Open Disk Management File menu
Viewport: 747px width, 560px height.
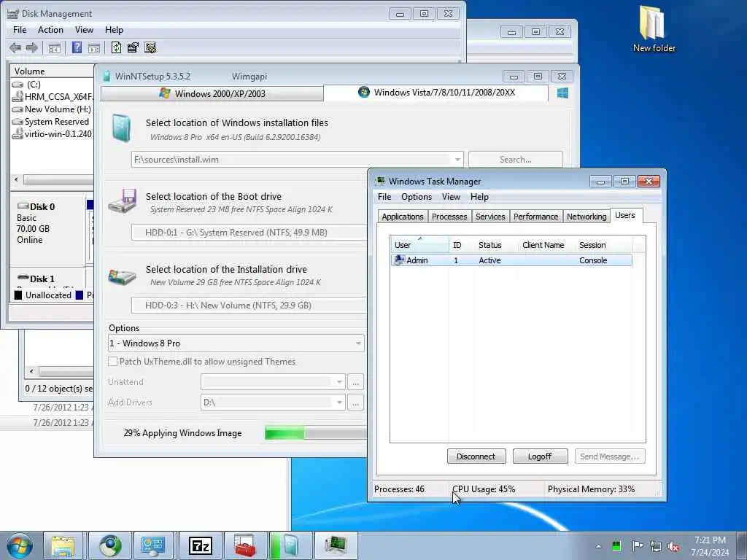tap(20, 29)
